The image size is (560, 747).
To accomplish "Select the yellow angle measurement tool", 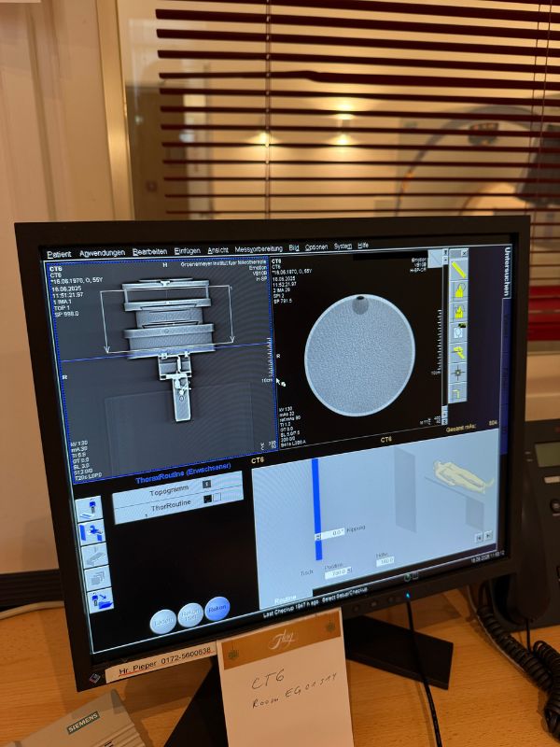I will point(458,352).
